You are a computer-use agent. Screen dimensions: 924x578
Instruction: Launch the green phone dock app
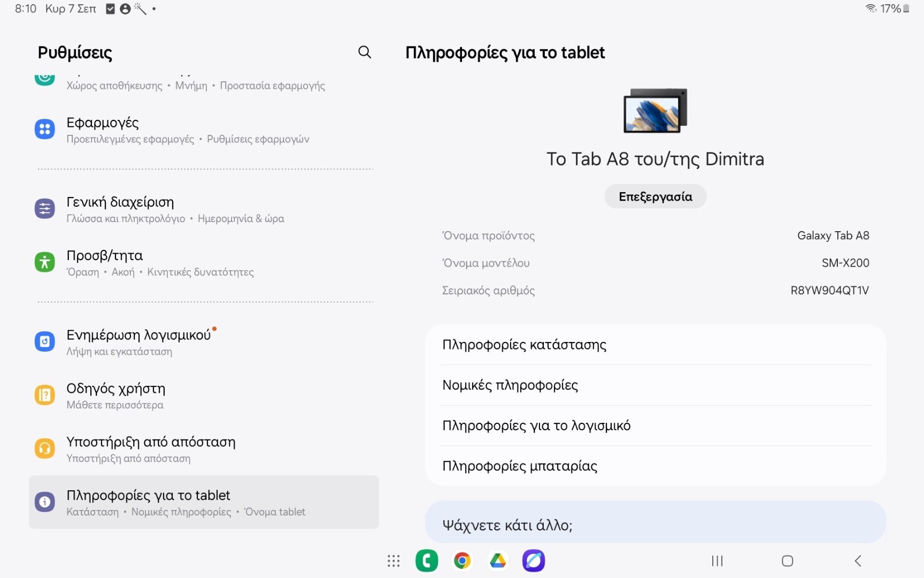coord(427,561)
